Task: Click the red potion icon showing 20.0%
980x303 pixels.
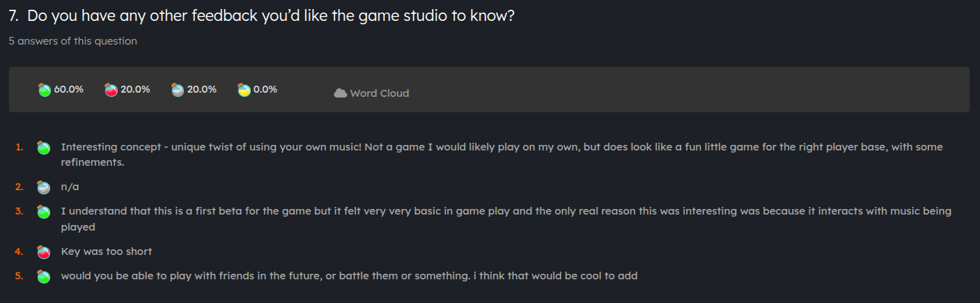Action: [x=111, y=90]
